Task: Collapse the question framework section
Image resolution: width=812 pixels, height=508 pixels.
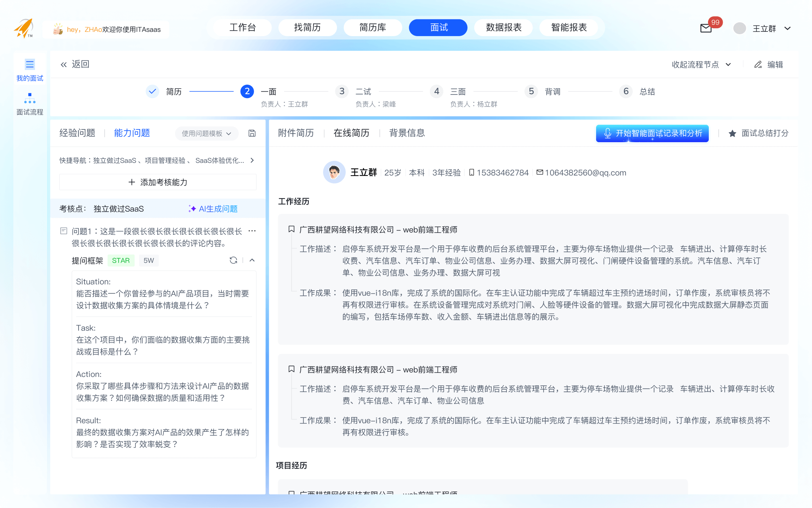Action: (252, 260)
